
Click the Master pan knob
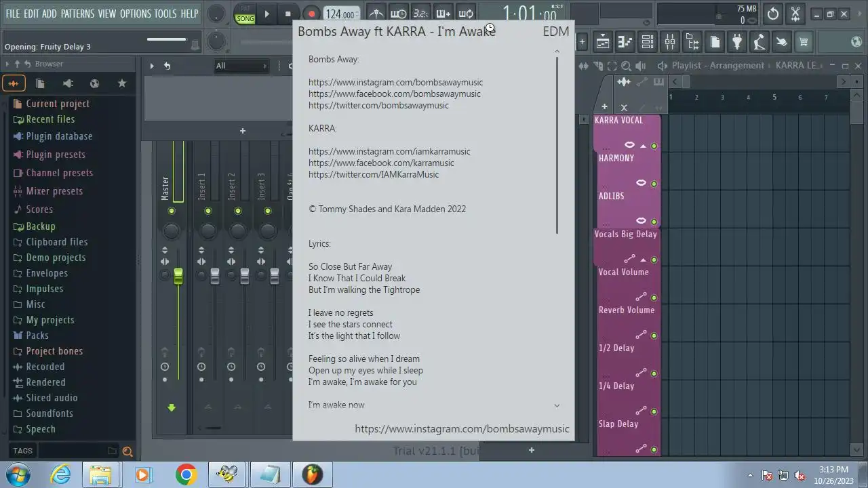point(172,230)
